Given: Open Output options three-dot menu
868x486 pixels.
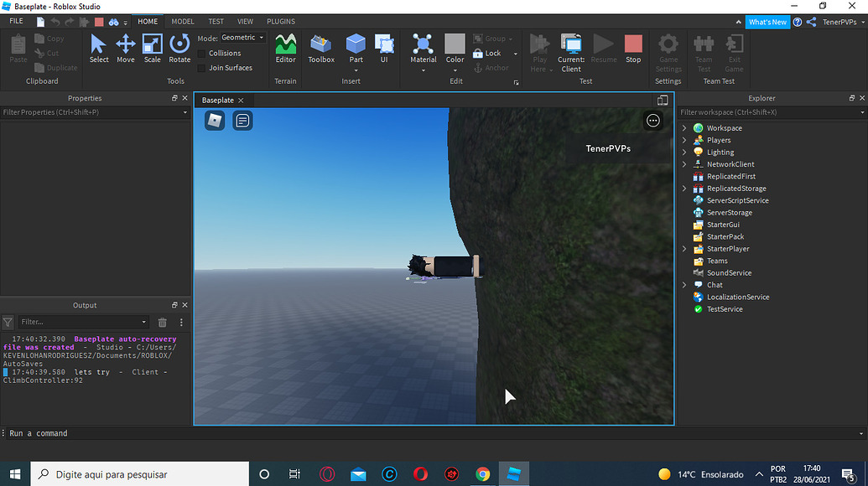Looking at the screenshot, I should pyautogui.click(x=181, y=323).
